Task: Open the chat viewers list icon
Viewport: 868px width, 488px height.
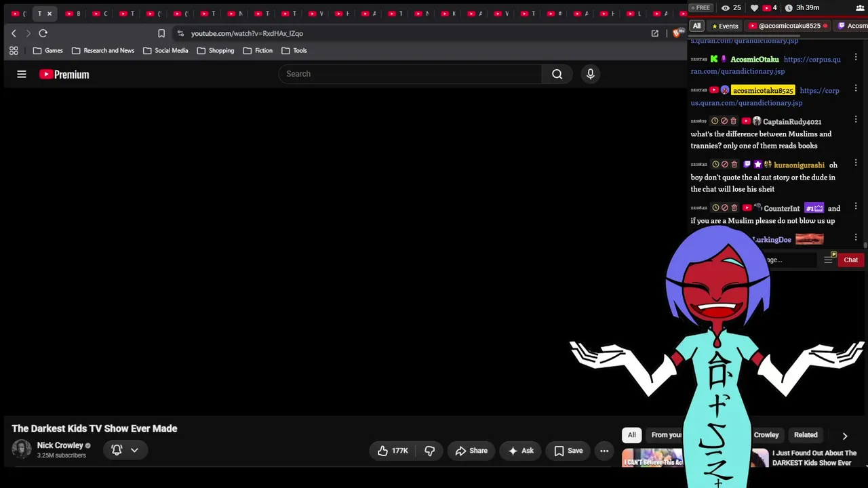Action: click(860, 7)
